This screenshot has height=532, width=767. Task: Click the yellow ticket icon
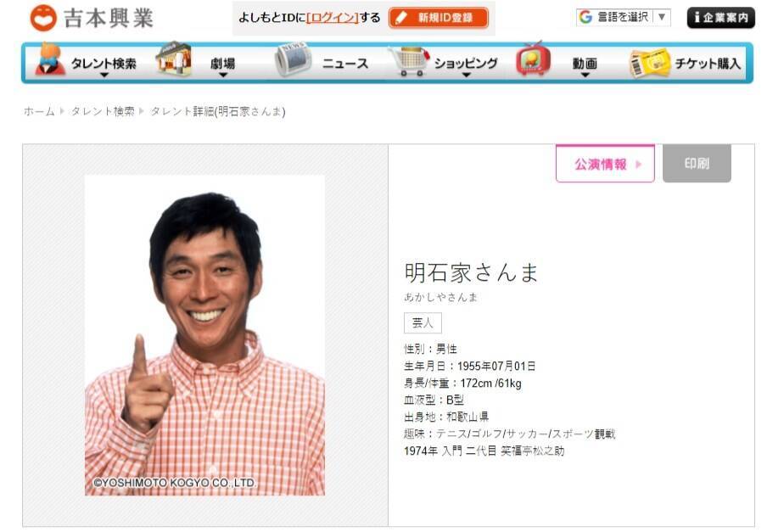[x=650, y=63]
